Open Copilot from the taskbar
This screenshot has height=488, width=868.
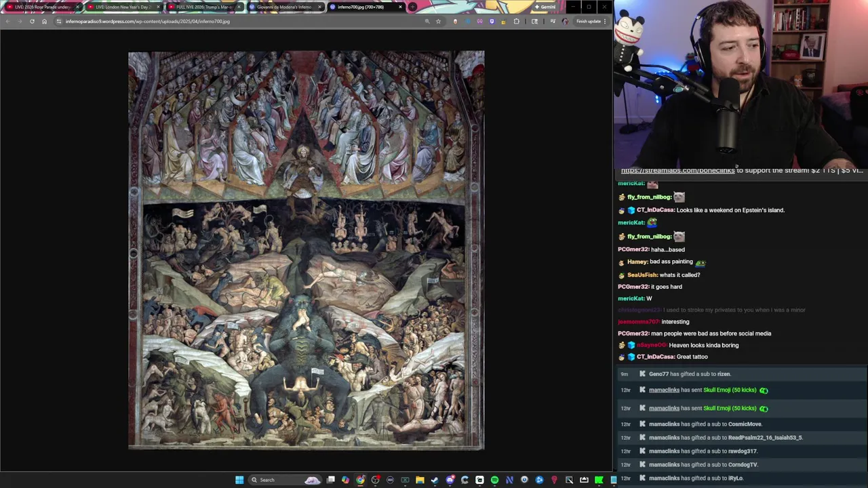click(345, 480)
